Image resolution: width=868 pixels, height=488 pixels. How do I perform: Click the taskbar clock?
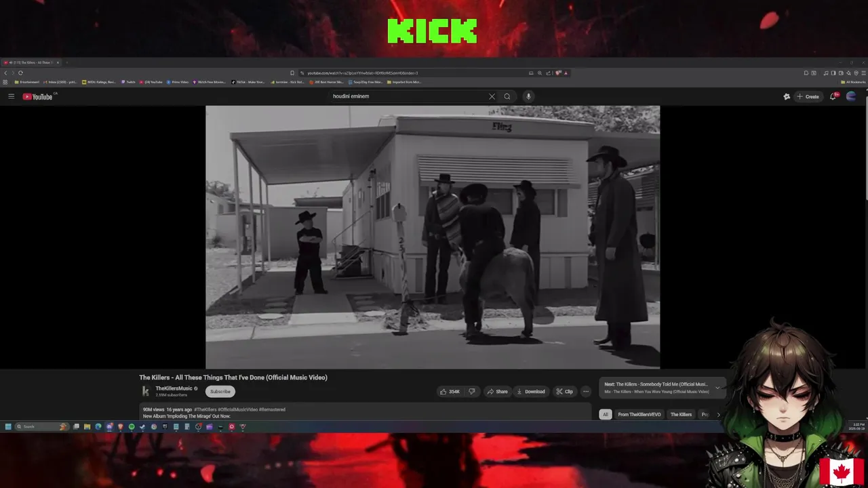click(x=859, y=426)
